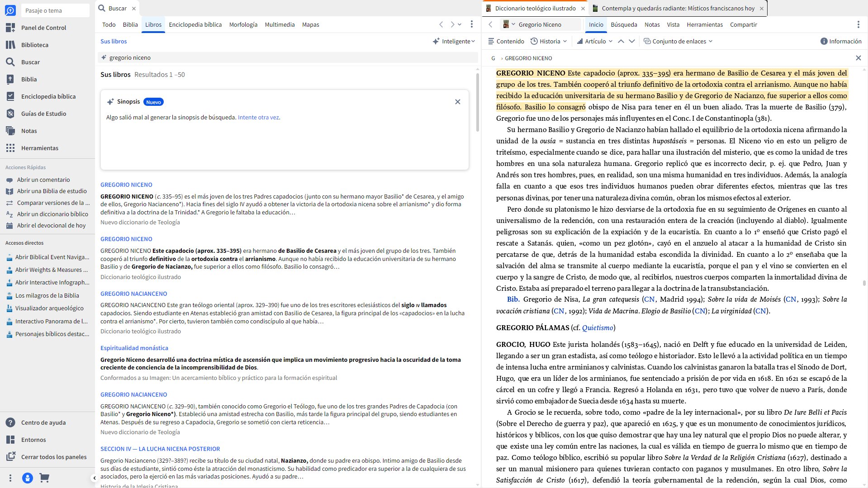Switch to Enciclopedia bíblica search tab
This screenshot has height=488, width=868.
(x=195, y=24)
